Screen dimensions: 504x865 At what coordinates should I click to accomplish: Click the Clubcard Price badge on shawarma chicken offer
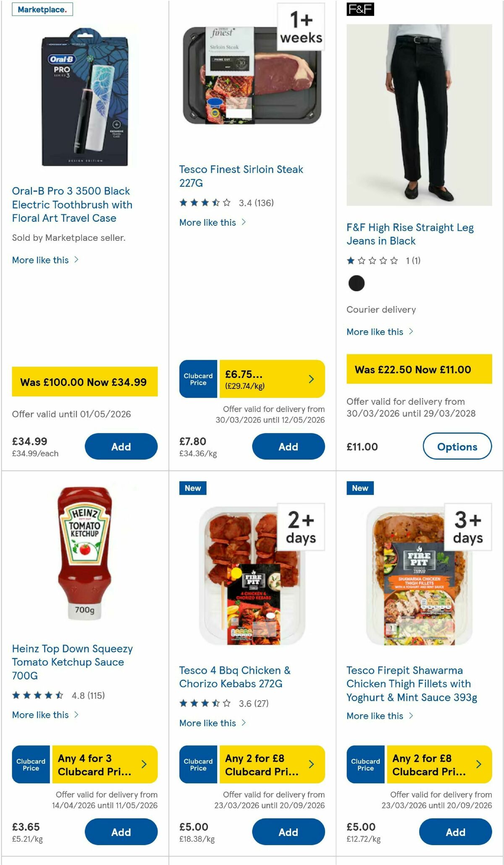pos(365,765)
